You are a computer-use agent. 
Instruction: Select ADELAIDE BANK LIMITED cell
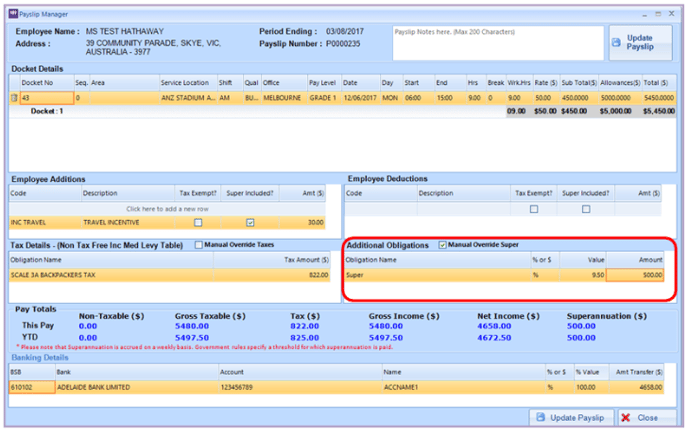pos(136,387)
